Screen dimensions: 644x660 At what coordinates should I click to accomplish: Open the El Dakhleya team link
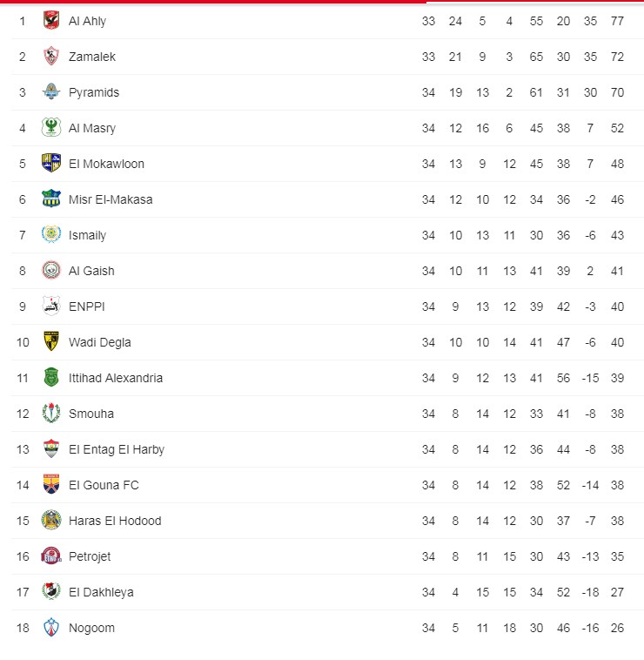101,592
